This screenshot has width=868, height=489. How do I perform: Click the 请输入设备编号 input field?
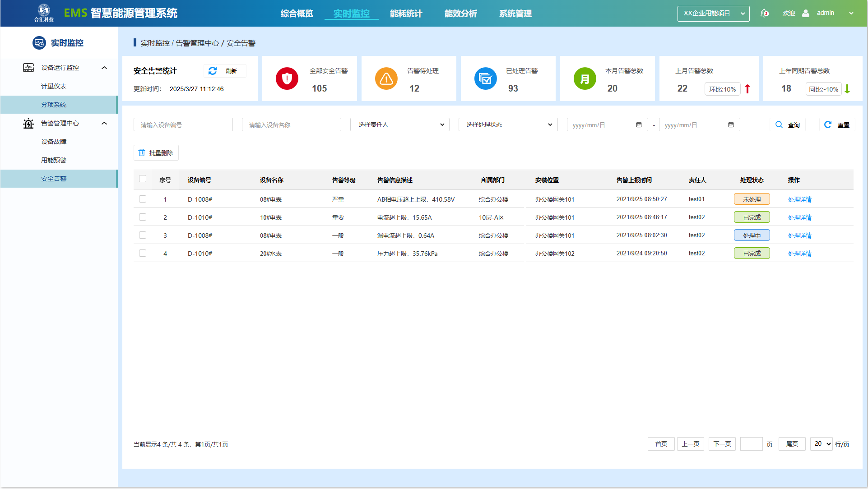point(183,125)
